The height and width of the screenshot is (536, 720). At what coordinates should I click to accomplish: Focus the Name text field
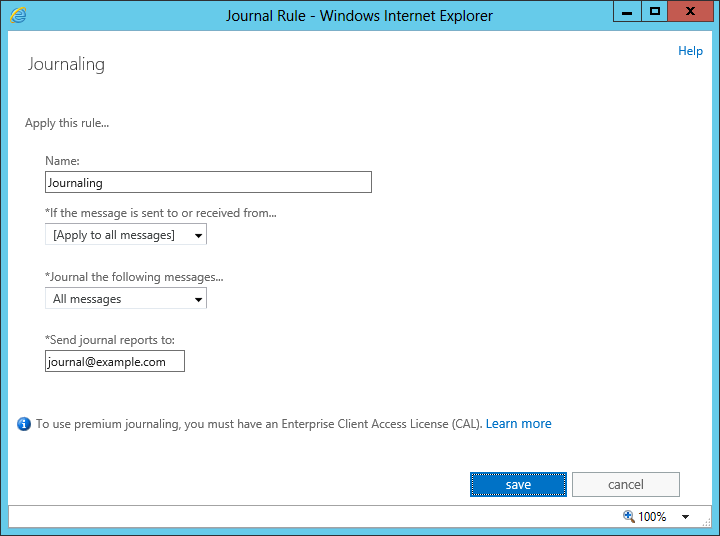(208, 182)
